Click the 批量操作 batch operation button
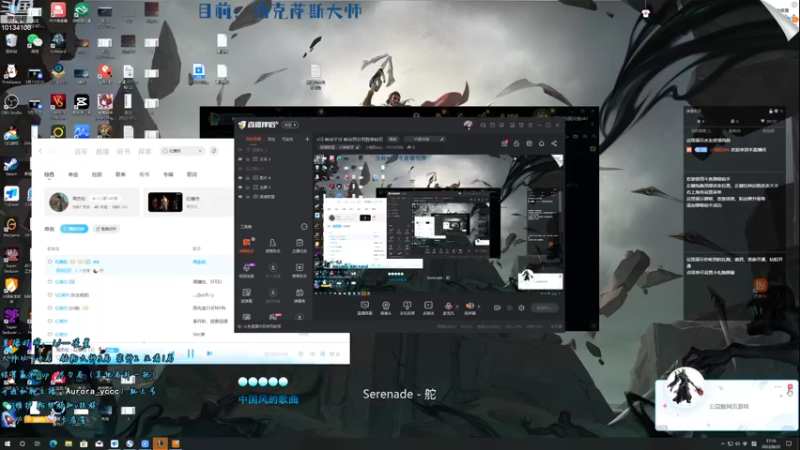This screenshot has height=450, width=800. pyautogui.click(x=106, y=229)
